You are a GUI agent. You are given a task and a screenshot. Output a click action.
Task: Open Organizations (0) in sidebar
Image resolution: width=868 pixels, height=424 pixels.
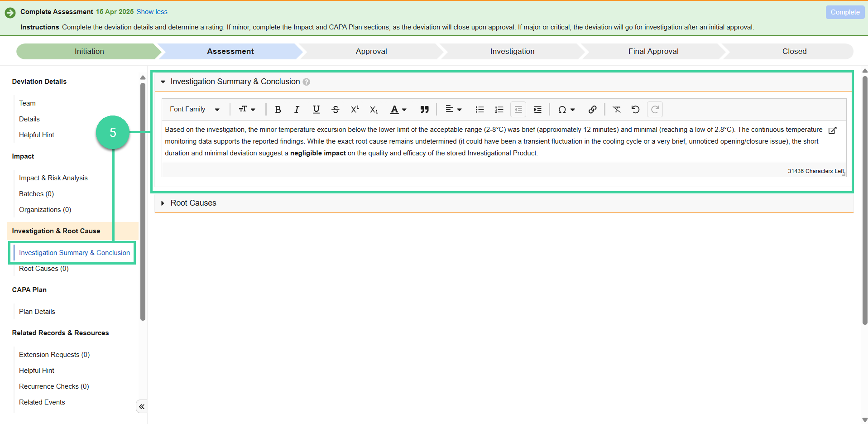pyautogui.click(x=45, y=210)
